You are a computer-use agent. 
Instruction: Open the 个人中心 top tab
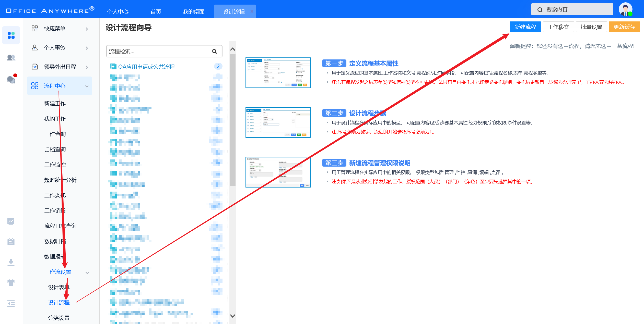tap(118, 12)
